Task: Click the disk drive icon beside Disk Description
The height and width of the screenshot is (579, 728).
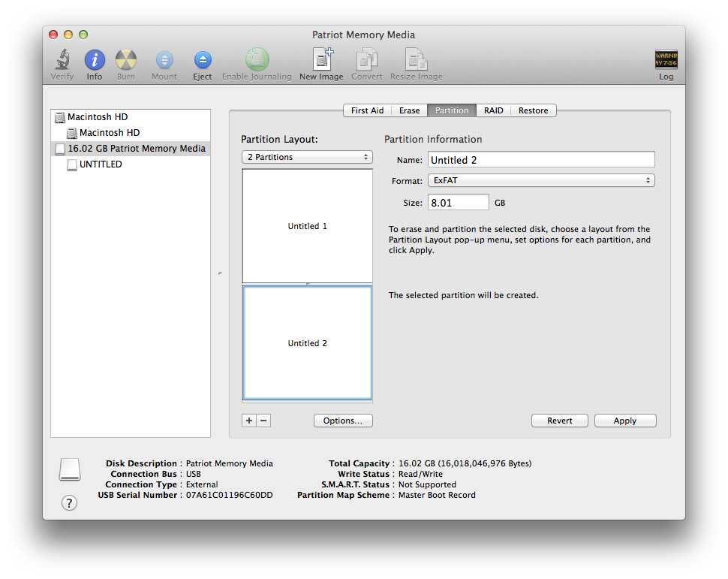Action: click(70, 469)
